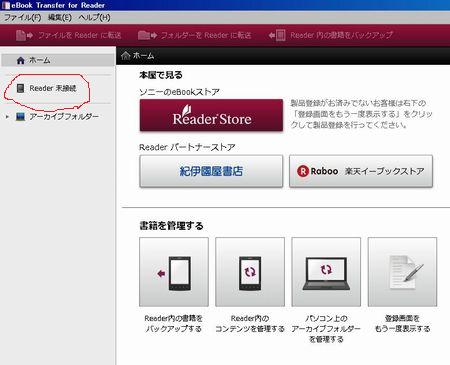Open the Raboo 楽天イーブックストア store

point(361,171)
